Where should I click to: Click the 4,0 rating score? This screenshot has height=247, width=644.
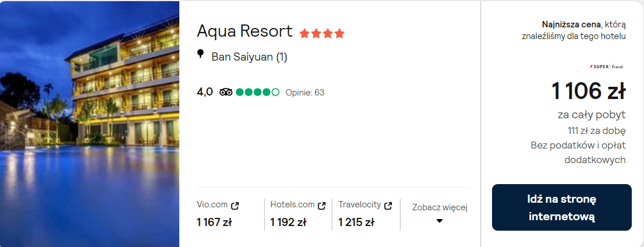pos(205,91)
